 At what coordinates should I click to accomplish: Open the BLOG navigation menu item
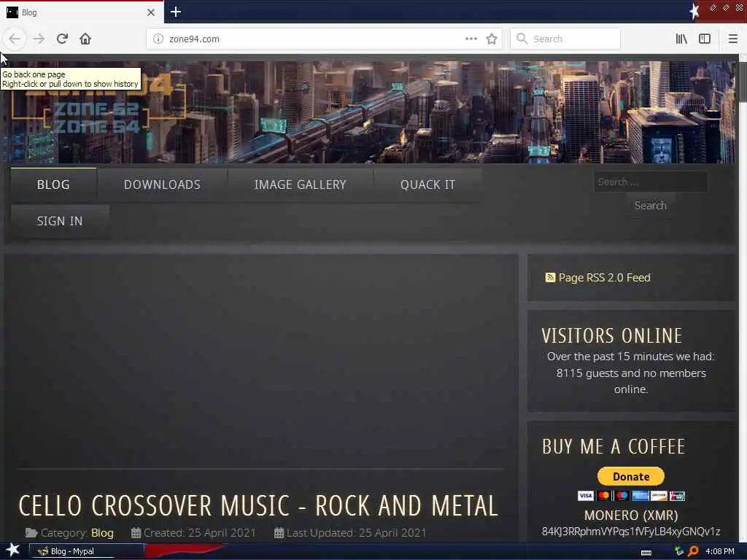[53, 184]
